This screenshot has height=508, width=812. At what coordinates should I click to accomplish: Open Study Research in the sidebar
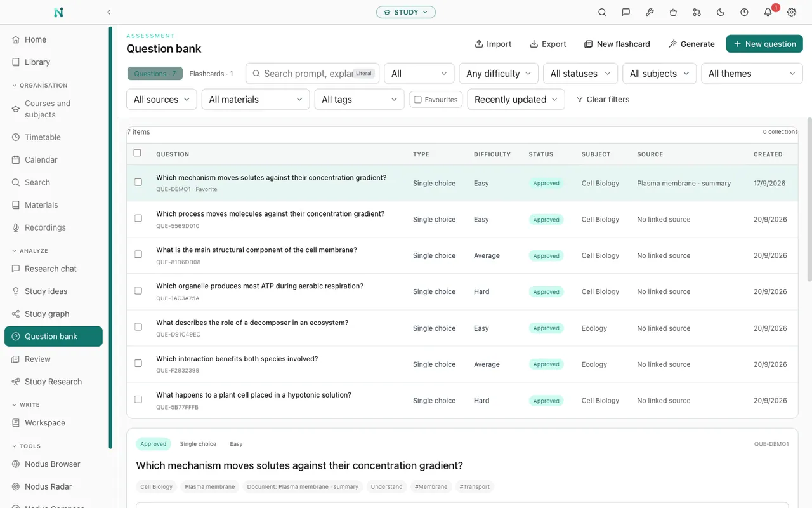[53, 382]
